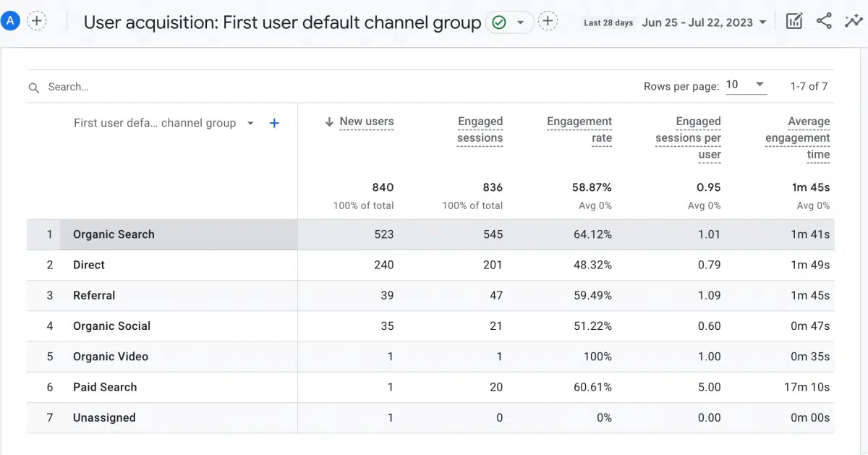868x455 pixels.
Task: Click the 48.32% engagement rate for Direct
Action: coord(591,265)
